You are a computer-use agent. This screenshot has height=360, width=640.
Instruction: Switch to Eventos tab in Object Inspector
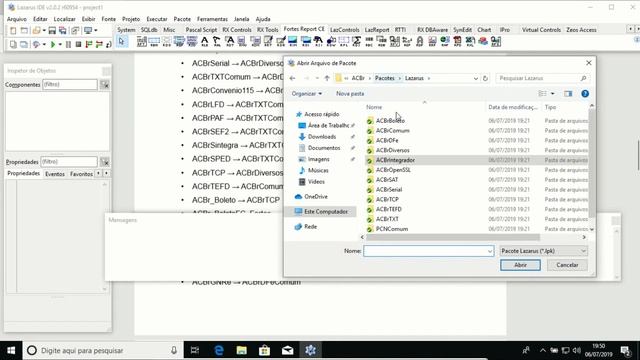tap(55, 174)
